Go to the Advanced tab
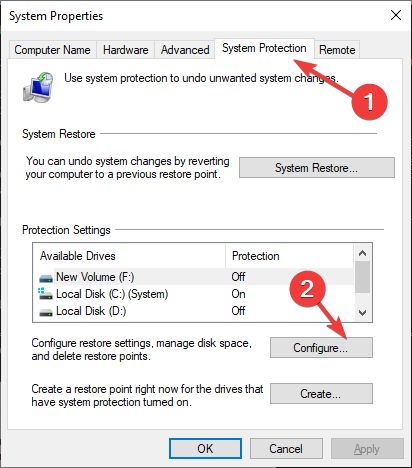The width and height of the screenshot is (412, 468). tap(185, 50)
